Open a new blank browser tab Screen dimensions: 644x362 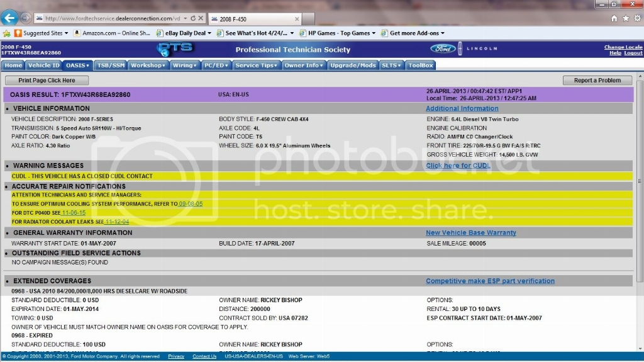[x=308, y=19]
